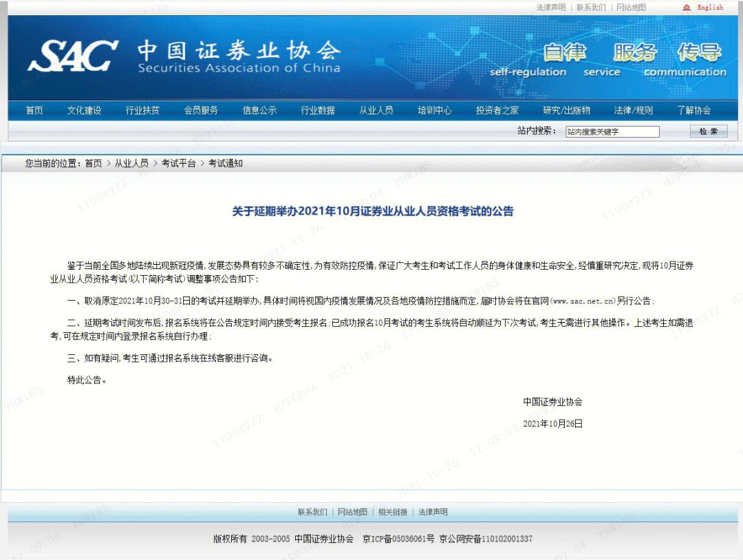Select 培训中心 in the navigation bar
The image size is (743, 560).
pyautogui.click(x=435, y=110)
